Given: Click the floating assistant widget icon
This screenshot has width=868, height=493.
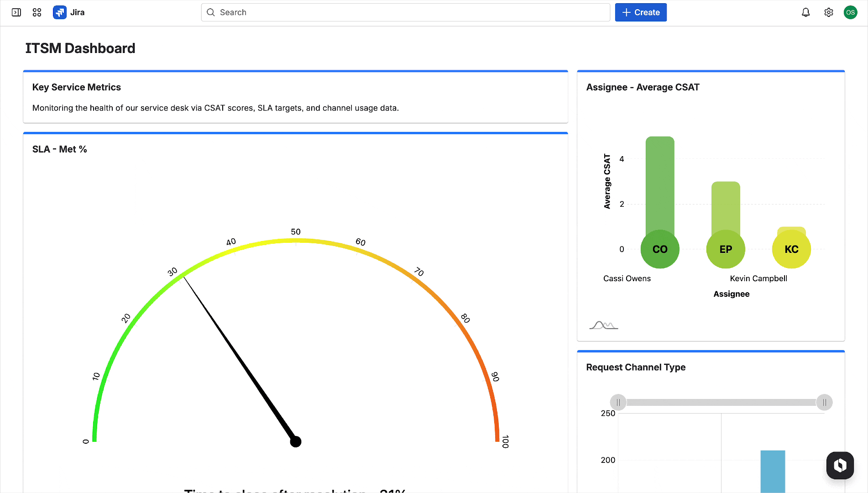Looking at the screenshot, I should coord(840,465).
